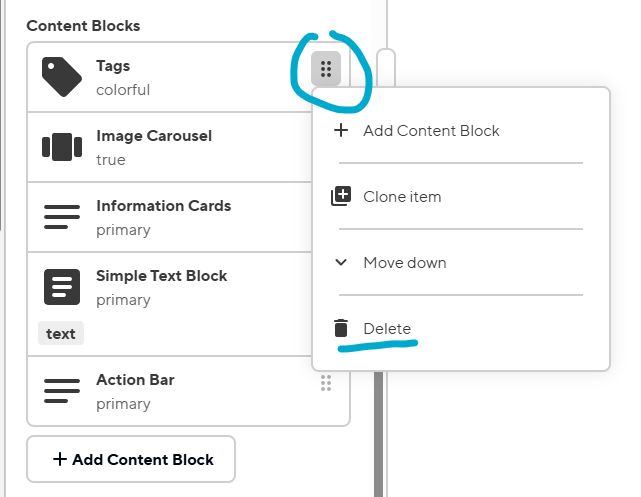The height and width of the screenshot is (497, 641).
Task: Open the drag-handle menu on Tags block
Action: coord(326,69)
